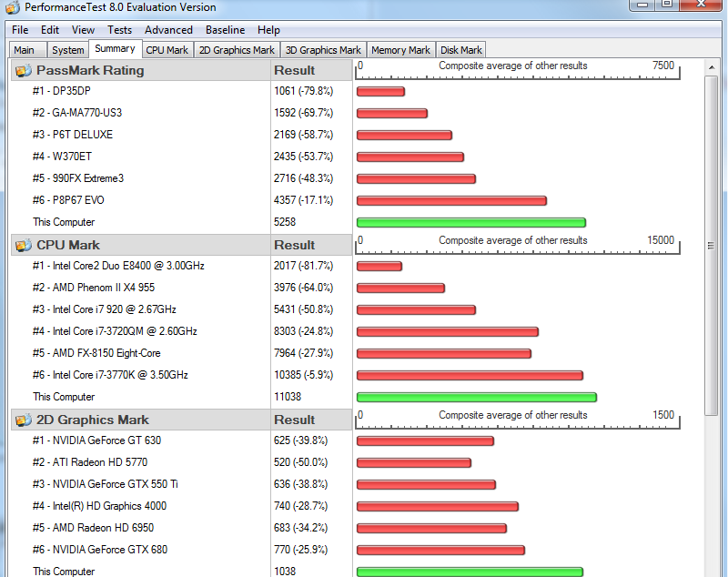Switch to the Disk Mark tab
The width and height of the screenshot is (728, 577).
click(x=461, y=50)
